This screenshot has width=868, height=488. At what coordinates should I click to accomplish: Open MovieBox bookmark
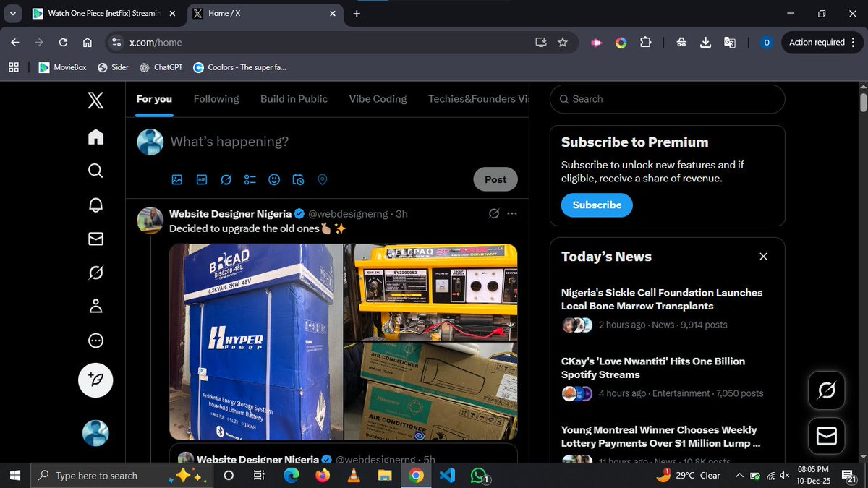63,67
